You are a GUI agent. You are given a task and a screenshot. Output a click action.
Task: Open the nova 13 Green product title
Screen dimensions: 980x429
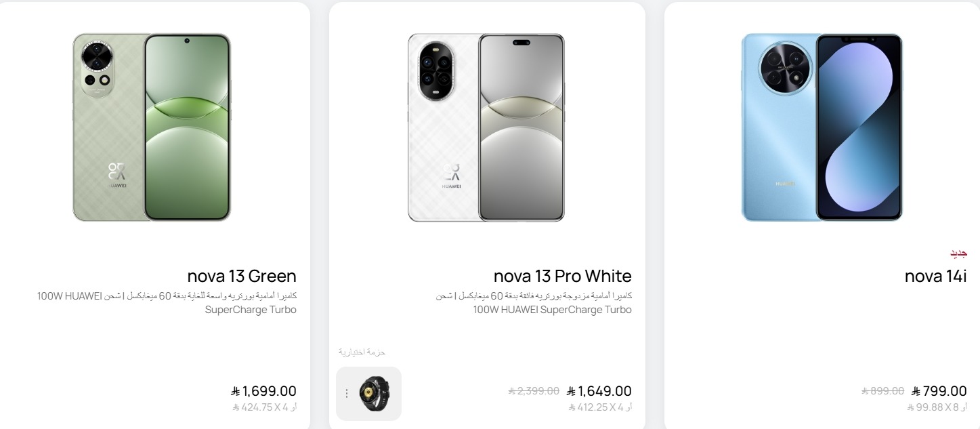click(242, 276)
